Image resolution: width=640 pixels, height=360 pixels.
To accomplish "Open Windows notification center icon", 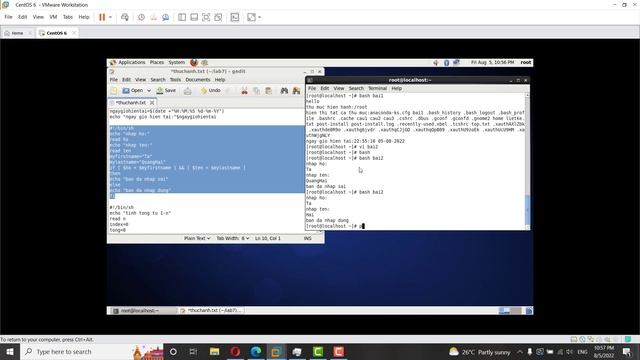I will point(627,351).
